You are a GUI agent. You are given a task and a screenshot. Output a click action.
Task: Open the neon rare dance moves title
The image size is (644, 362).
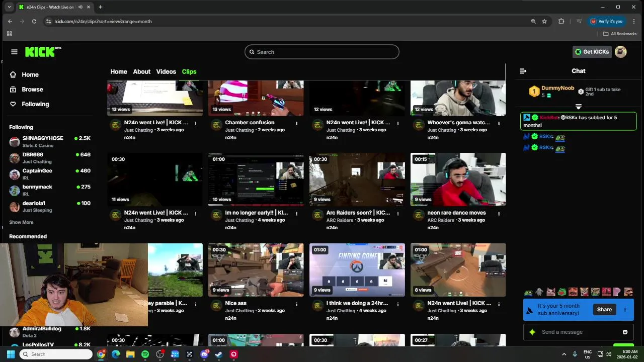pyautogui.click(x=456, y=213)
